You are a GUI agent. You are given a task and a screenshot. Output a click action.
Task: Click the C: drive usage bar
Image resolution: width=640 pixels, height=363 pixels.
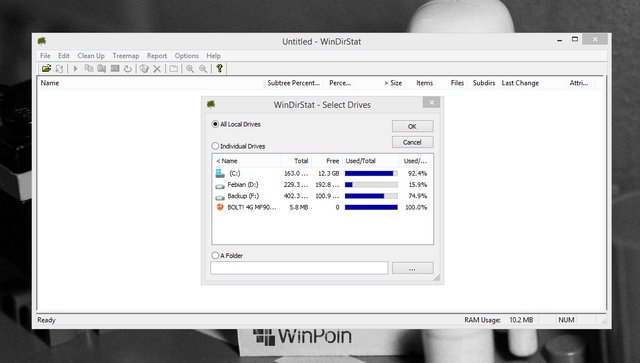click(371, 174)
